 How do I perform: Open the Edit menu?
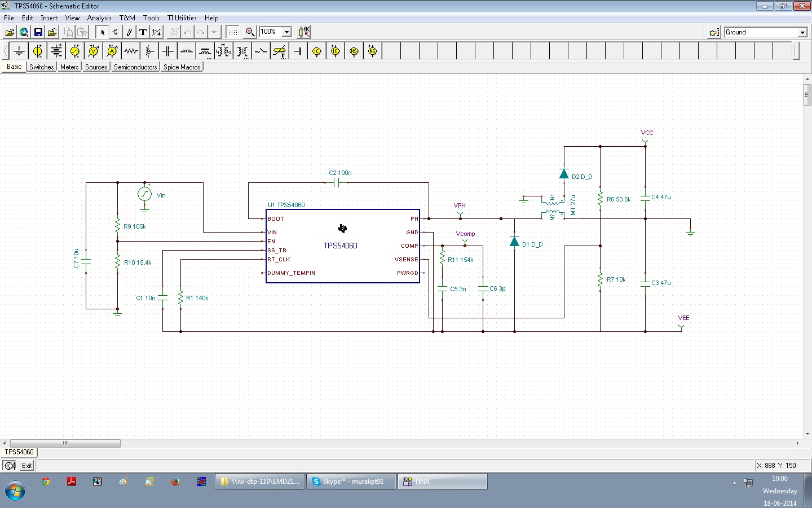tap(28, 18)
